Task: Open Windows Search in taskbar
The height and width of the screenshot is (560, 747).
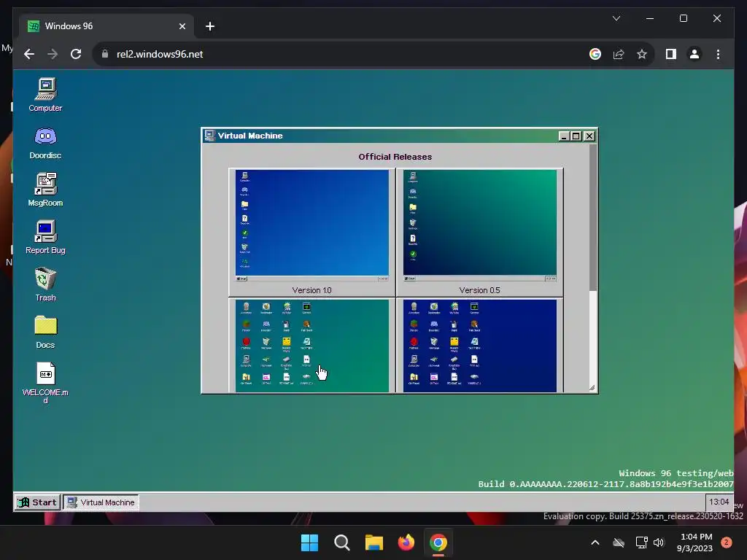Action: point(341,542)
